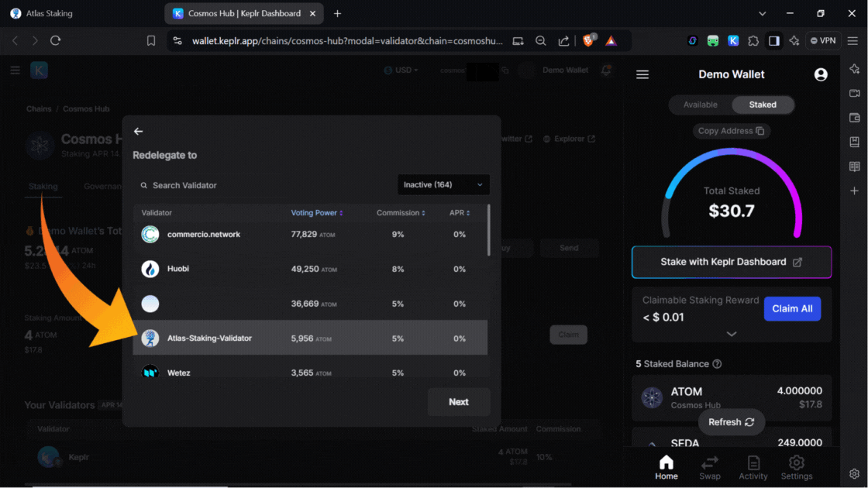Select the Atlas-Staking-Validator row
Screen dimensions: 868x488
coord(310,339)
